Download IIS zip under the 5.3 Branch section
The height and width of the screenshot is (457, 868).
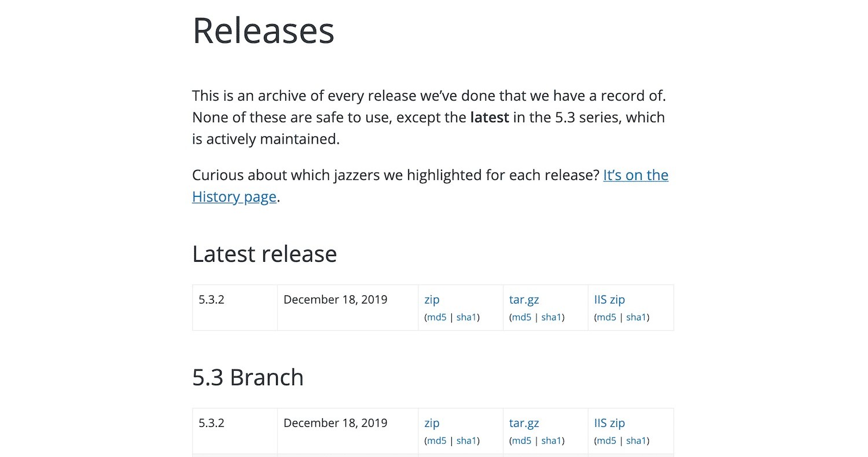(x=609, y=423)
